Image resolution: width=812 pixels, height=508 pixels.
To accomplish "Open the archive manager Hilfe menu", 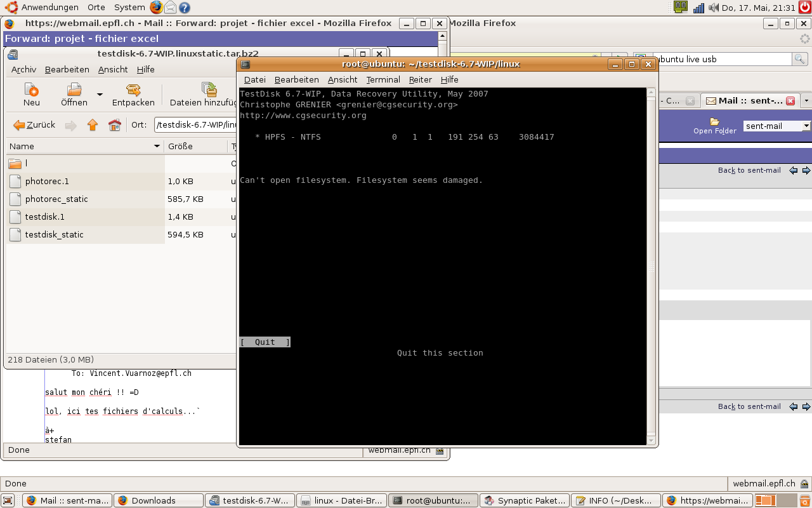I will click(145, 70).
